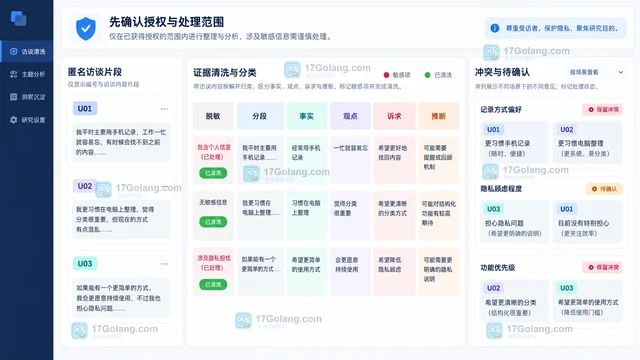Viewport: 640px width, 360px height.
Task: Click 已清洗 button in 涉及隐私担忧 row
Action: 213,284
